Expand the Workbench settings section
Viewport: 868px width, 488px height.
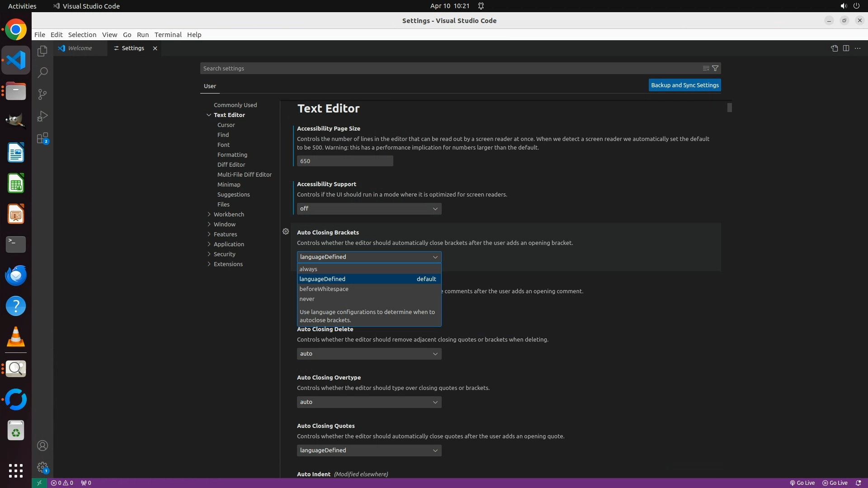coord(229,214)
